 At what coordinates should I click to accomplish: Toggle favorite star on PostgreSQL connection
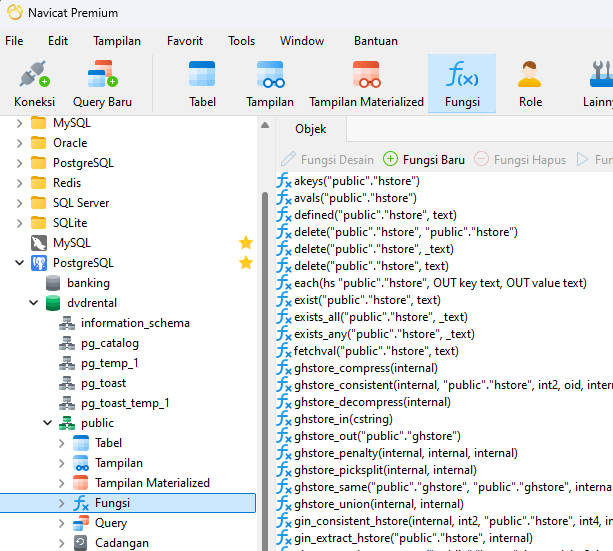pyautogui.click(x=246, y=263)
